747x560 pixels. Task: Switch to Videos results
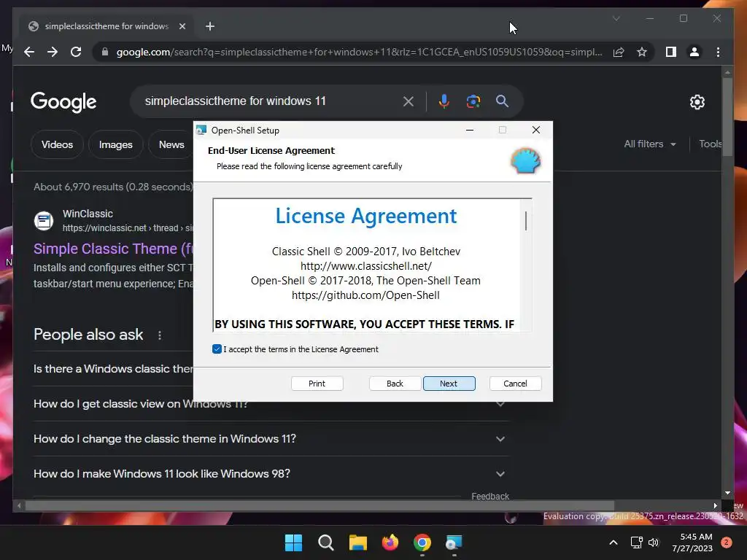click(57, 145)
